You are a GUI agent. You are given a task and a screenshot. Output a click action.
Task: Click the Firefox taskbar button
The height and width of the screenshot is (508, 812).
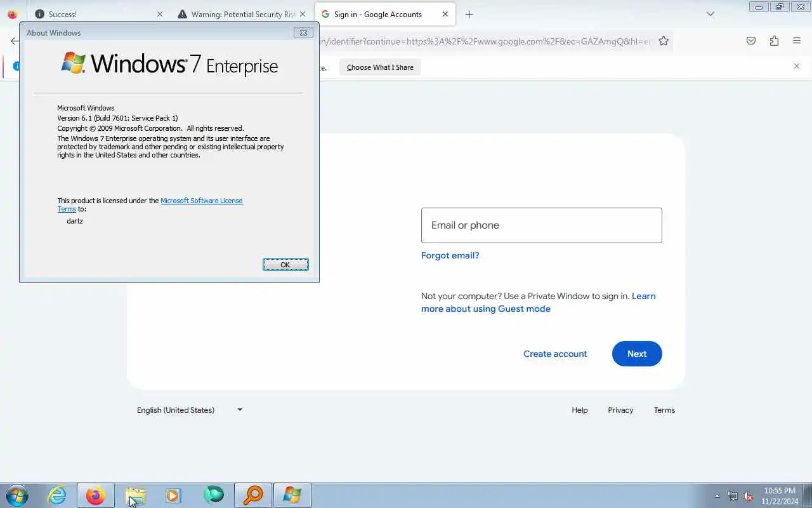pos(96,495)
